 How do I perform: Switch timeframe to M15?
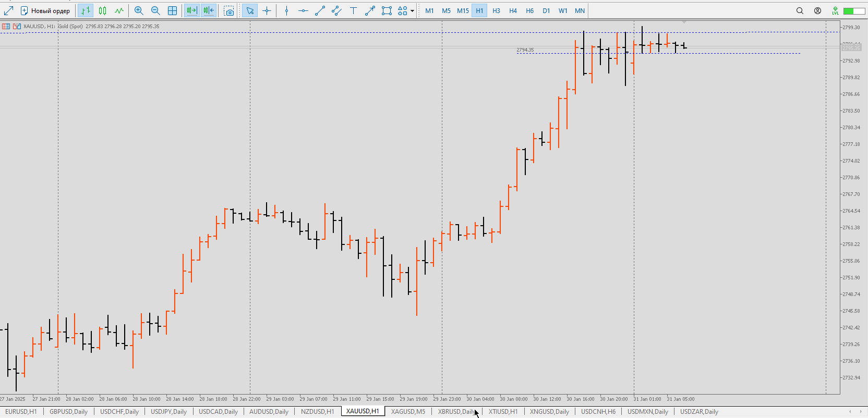pos(463,10)
